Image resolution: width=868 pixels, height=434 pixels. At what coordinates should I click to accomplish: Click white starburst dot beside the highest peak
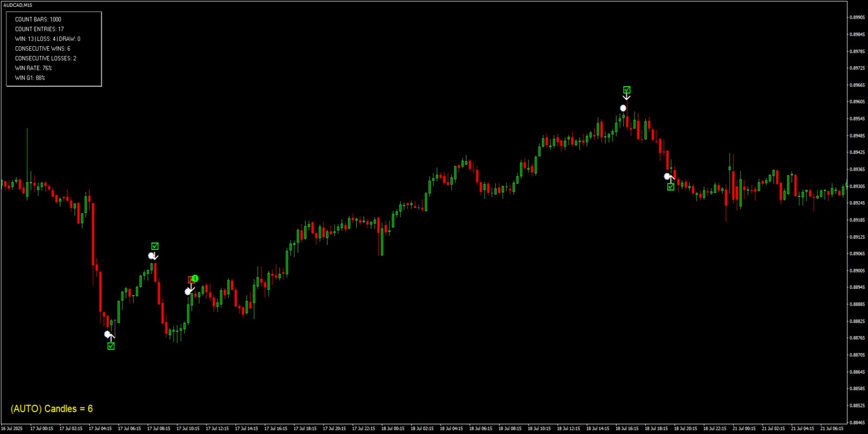(623, 108)
